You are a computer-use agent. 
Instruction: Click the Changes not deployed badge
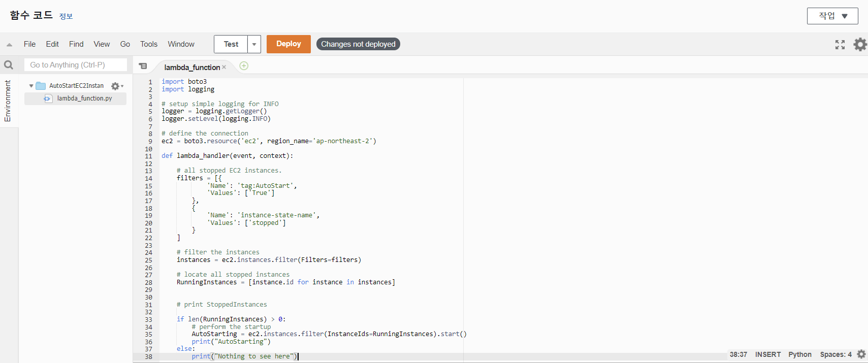[358, 44]
